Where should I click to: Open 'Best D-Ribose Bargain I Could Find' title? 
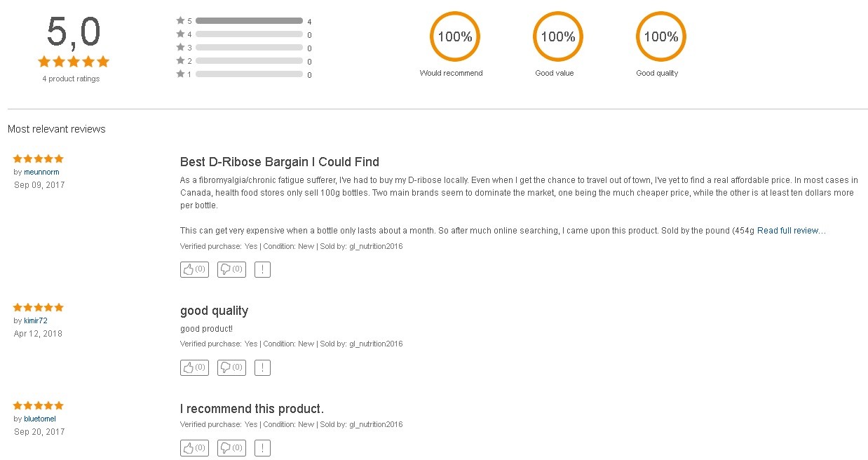(280, 162)
